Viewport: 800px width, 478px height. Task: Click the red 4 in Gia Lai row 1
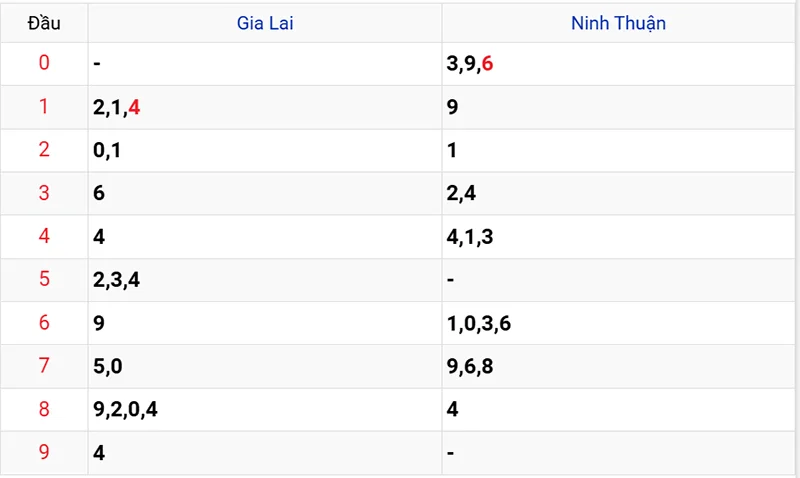click(134, 107)
